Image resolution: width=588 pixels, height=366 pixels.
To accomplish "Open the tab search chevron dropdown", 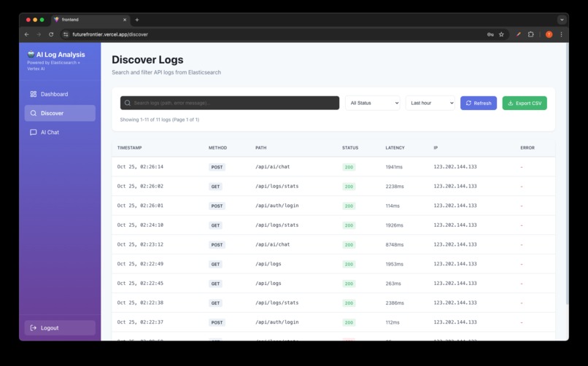I will click(562, 20).
